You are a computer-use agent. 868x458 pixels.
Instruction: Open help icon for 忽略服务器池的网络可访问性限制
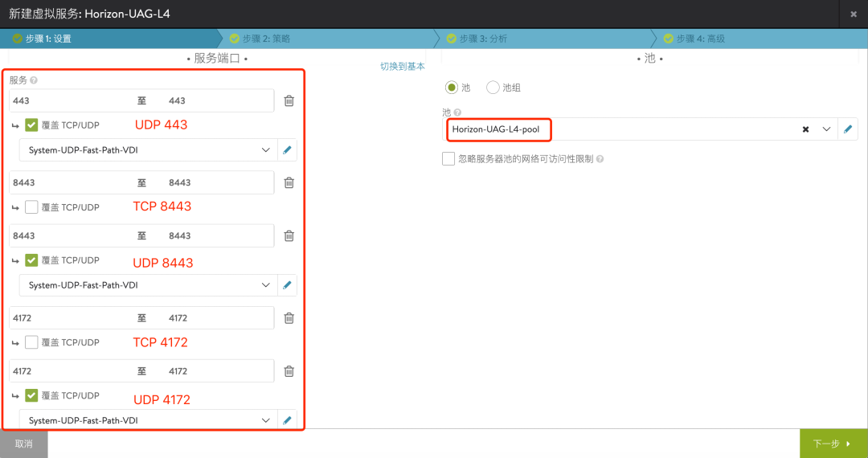tap(600, 159)
